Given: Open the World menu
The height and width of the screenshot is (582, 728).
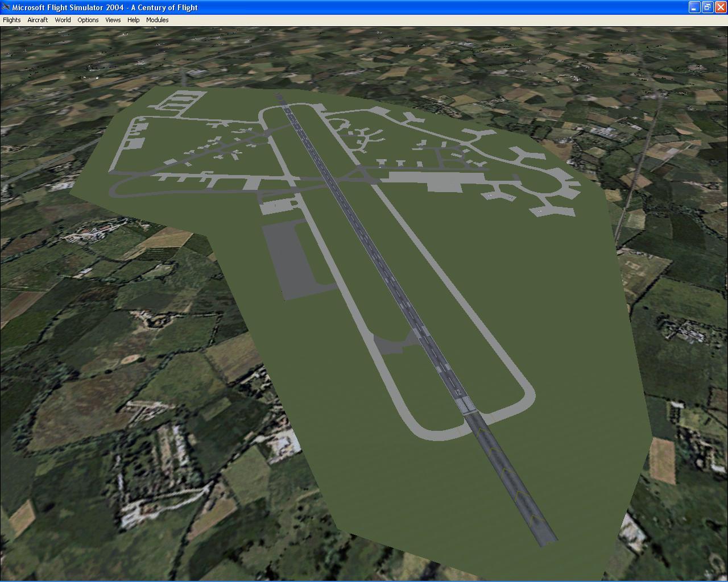Looking at the screenshot, I should point(63,20).
